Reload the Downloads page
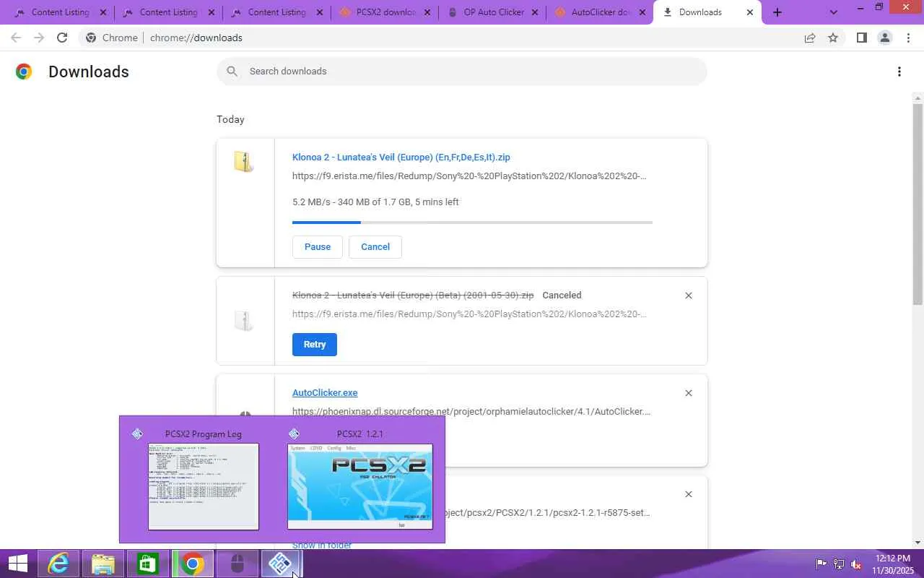 [62, 38]
